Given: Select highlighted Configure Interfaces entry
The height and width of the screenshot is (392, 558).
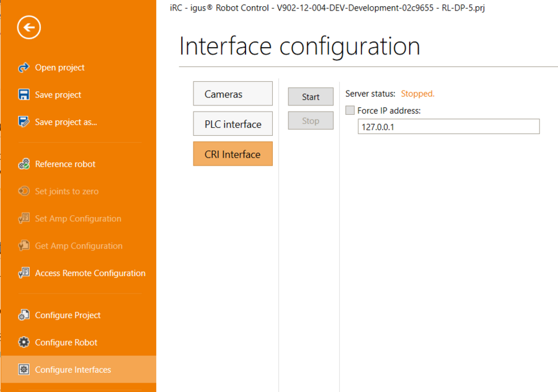Looking at the screenshot, I should pyautogui.click(x=78, y=369).
